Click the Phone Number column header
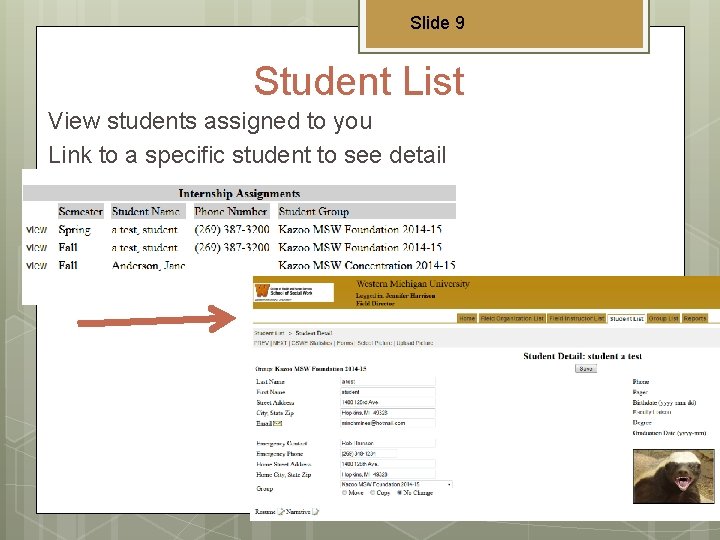Viewport: 720px width, 540px height. 231,211
